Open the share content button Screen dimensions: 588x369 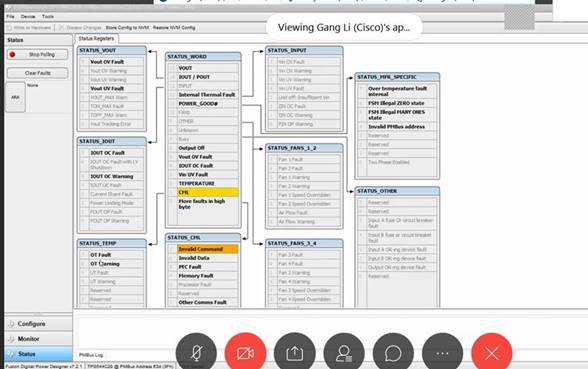[x=295, y=353]
